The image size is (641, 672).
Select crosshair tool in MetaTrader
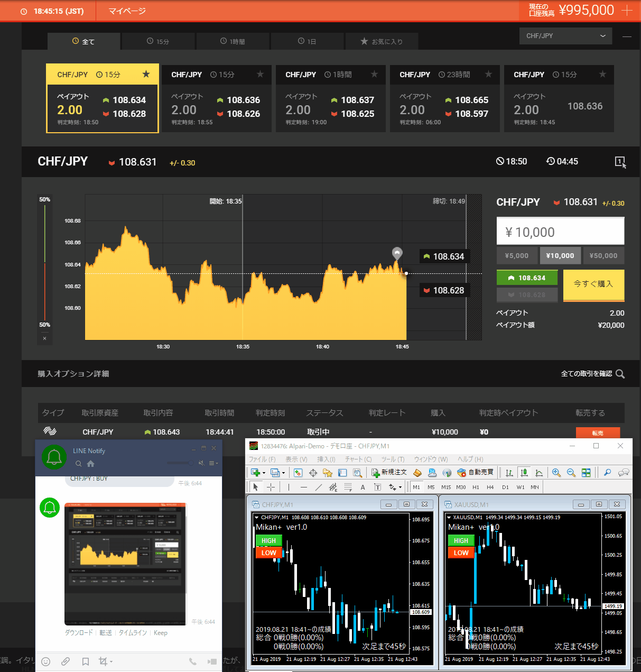click(x=271, y=487)
